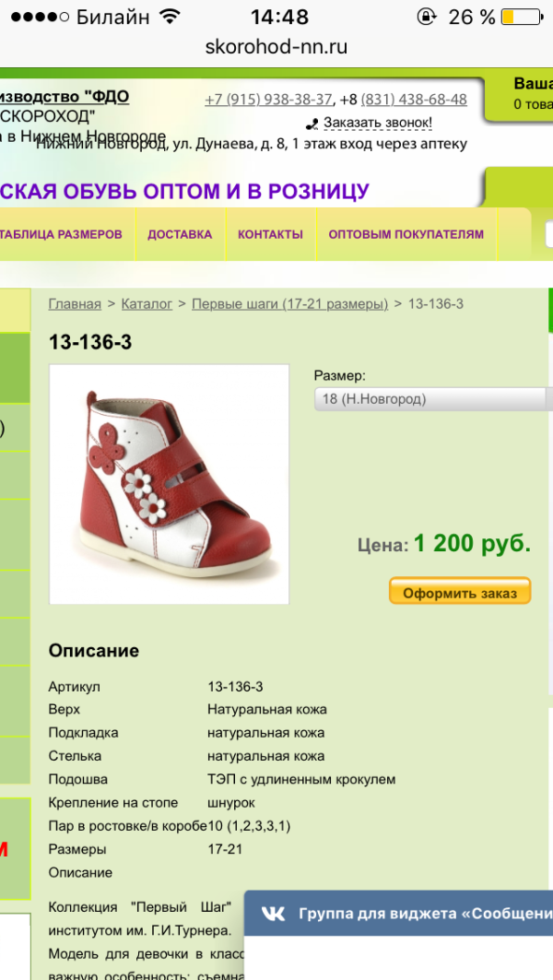Follow the Каталог breadcrumb link
The image size is (553, 980).
click(147, 304)
